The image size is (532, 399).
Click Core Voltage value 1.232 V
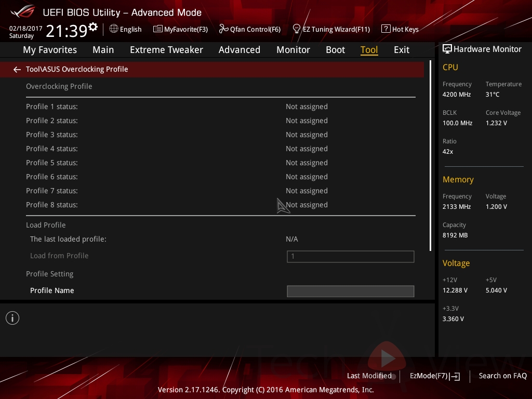click(x=496, y=123)
